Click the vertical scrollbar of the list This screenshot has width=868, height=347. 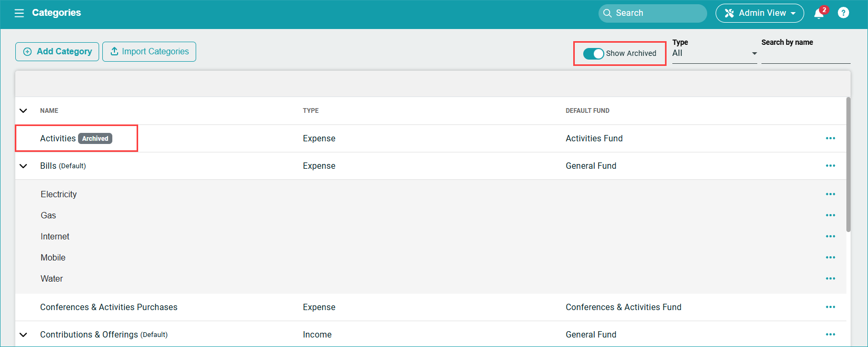tap(848, 165)
